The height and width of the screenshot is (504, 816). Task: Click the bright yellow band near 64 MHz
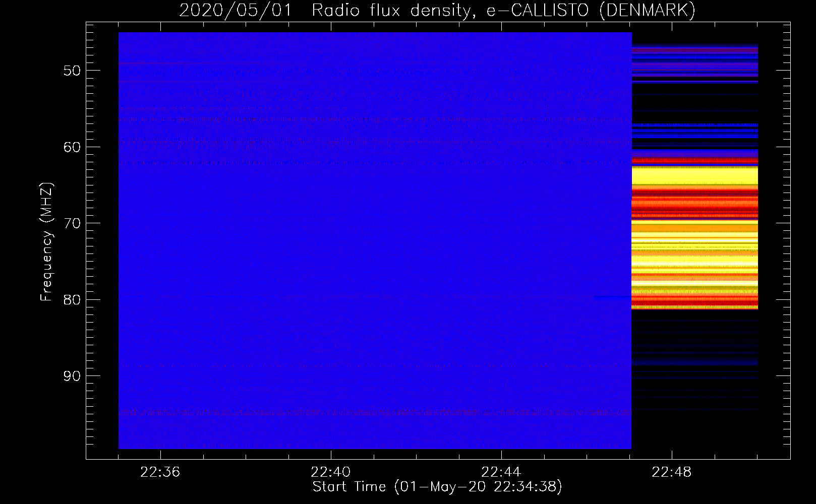(695, 176)
